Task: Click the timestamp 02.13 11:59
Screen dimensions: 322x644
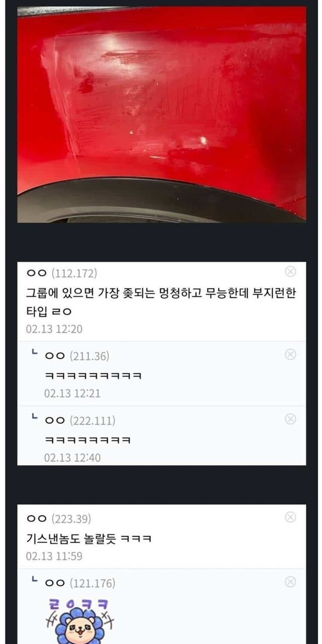Action: tap(54, 556)
